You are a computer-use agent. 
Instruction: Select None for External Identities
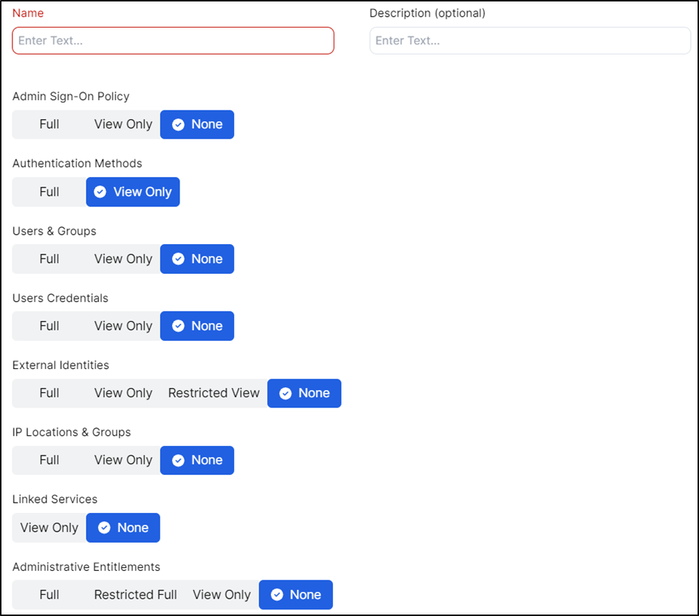304,393
